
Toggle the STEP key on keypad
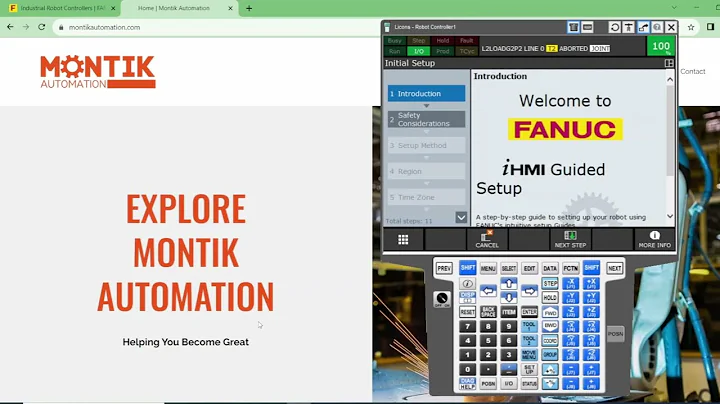[x=550, y=283]
